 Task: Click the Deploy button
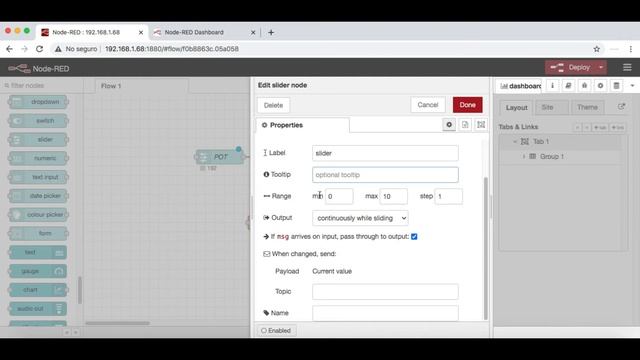571,67
